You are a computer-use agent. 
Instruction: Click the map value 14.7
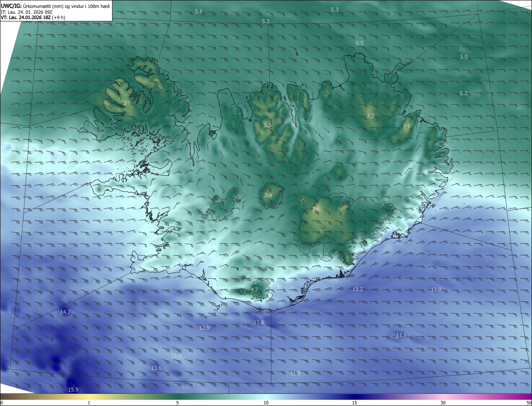pyautogui.click(x=65, y=312)
